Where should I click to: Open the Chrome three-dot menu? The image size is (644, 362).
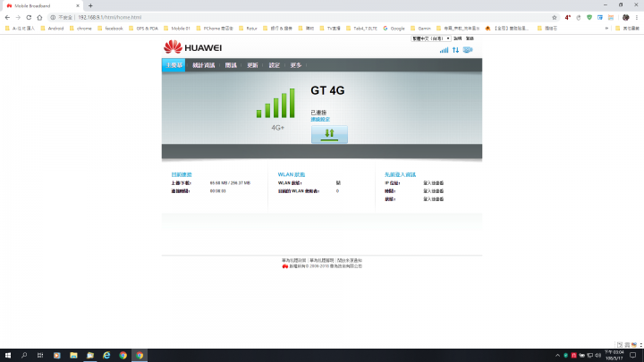637,17
